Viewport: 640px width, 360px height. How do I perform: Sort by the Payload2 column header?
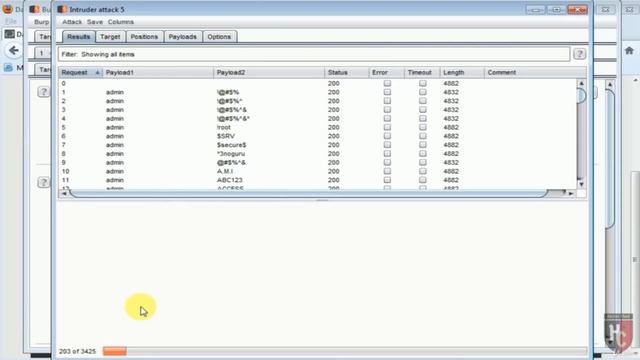pos(269,73)
